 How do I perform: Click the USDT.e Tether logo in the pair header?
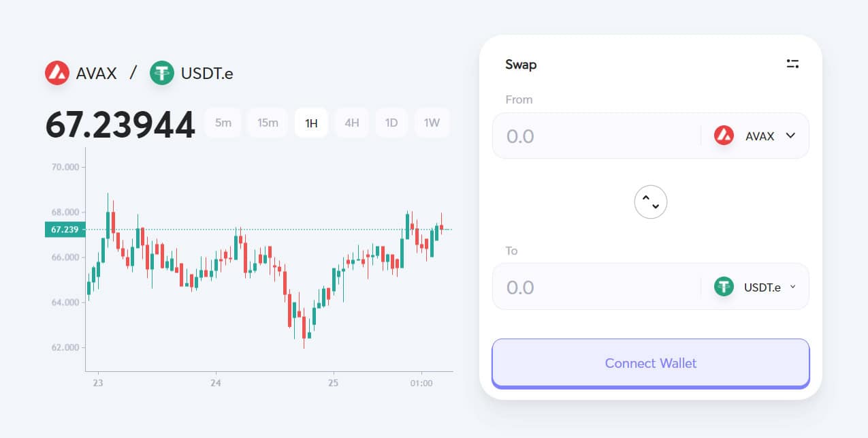(161, 72)
